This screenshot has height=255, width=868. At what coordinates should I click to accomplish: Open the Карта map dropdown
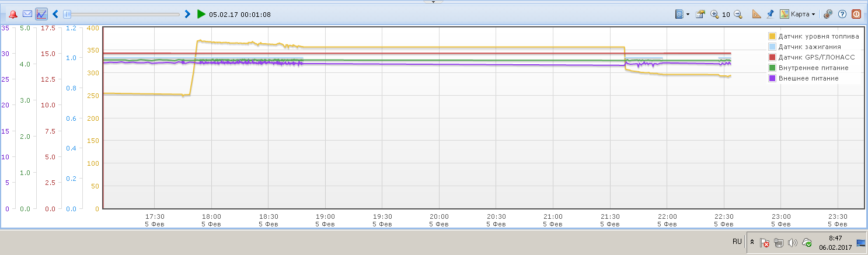tap(797, 14)
